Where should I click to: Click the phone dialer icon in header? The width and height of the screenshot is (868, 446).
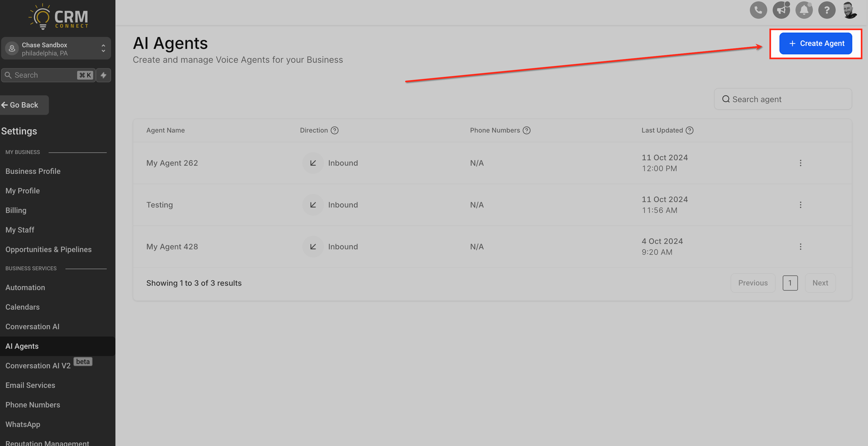[x=758, y=10]
